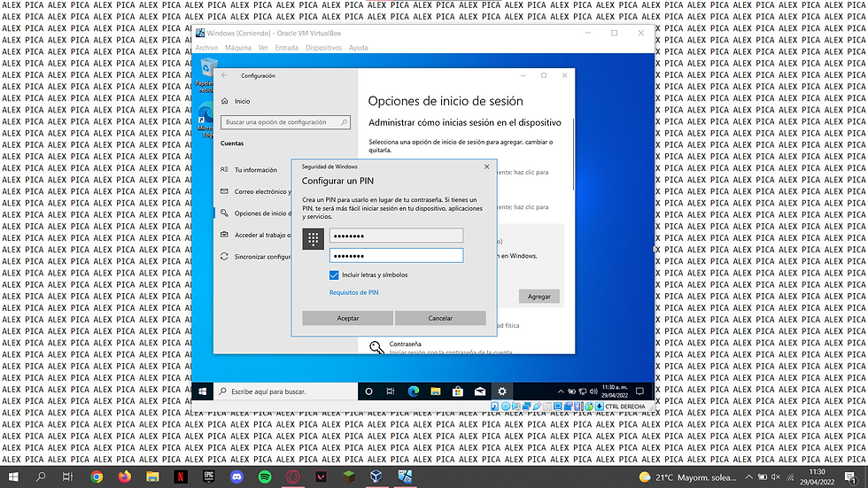
Task: Click the guest Cortana circle icon
Action: 368,391
